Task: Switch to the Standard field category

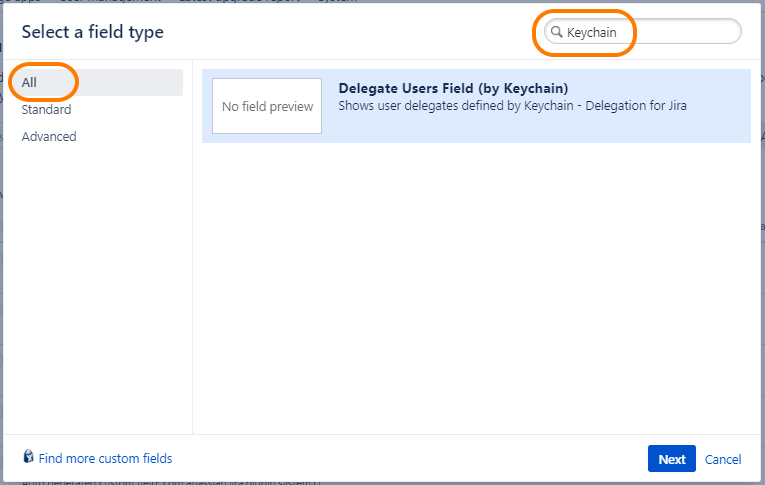Action: point(46,110)
